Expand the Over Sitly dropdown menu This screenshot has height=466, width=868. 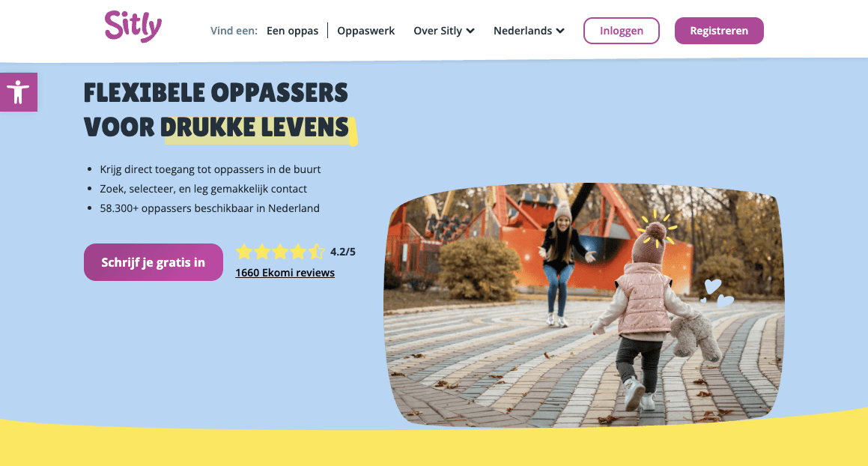point(444,31)
